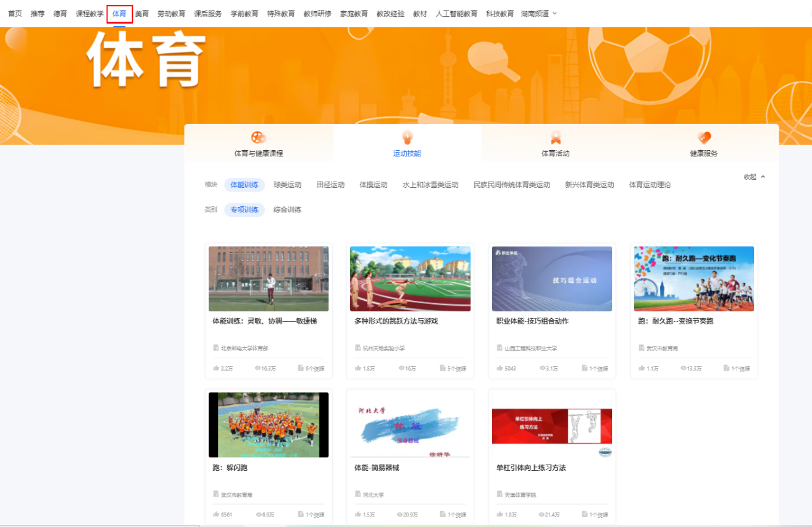The image size is (812, 527).
Task: Open thumbnail of 职业体能-技巧组合动作 video
Action: pos(552,279)
